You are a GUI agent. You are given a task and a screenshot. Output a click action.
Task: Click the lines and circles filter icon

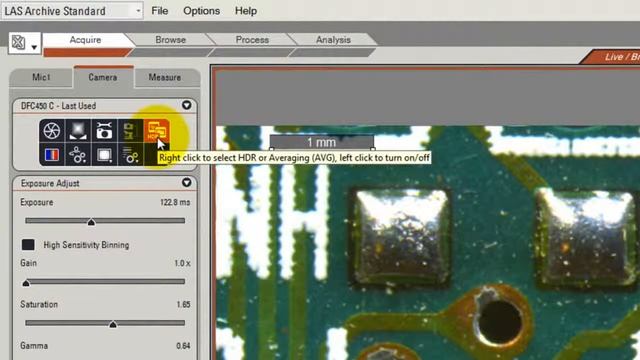(130, 155)
